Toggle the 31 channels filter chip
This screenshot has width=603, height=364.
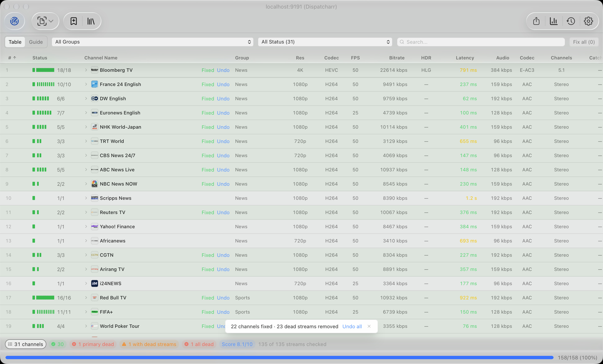point(26,344)
